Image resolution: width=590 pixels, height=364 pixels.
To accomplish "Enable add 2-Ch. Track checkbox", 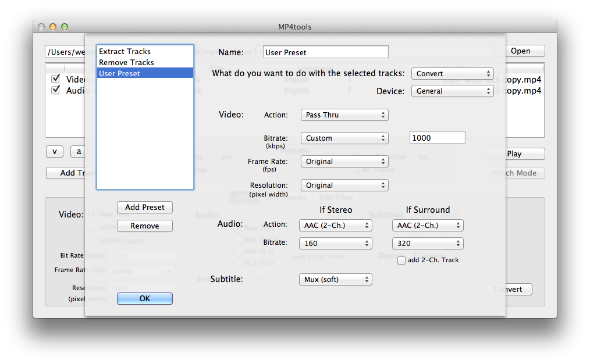I will point(401,260).
